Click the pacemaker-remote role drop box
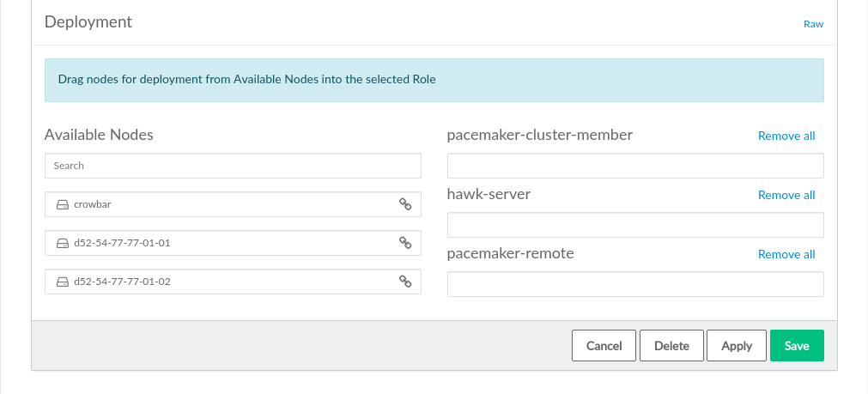The height and width of the screenshot is (394, 868). point(635,284)
